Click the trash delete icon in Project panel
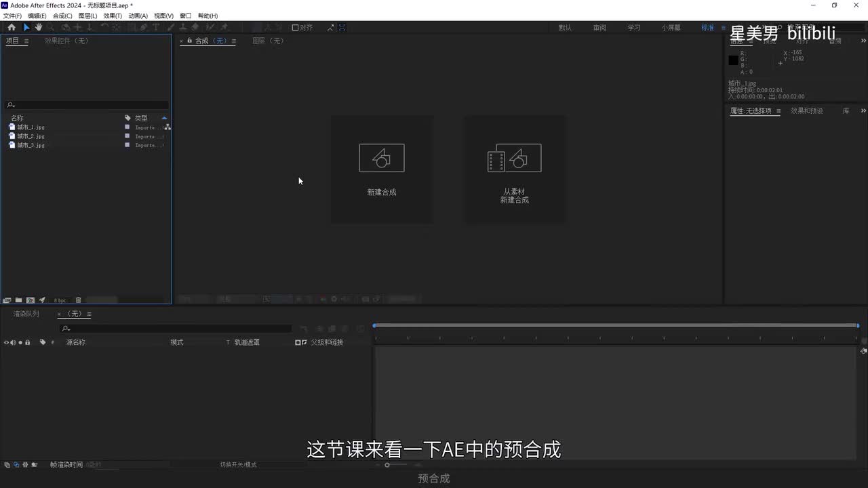The height and width of the screenshot is (488, 868). coord(78,300)
